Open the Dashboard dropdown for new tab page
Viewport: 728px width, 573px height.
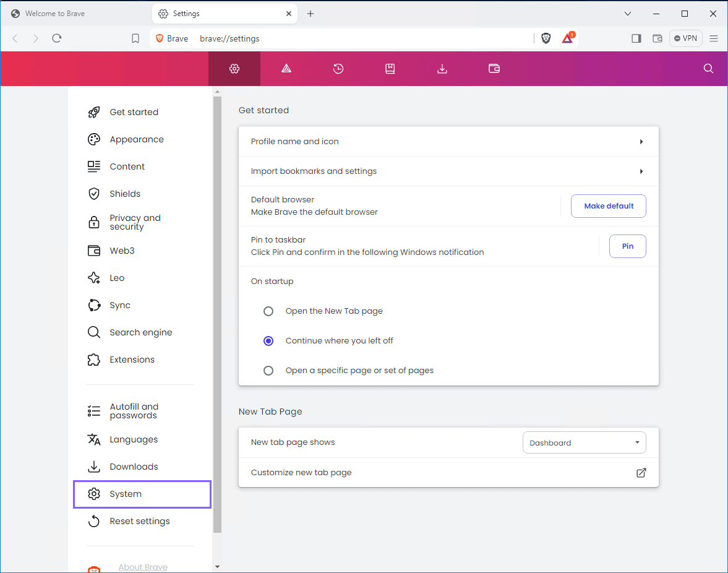(x=584, y=442)
